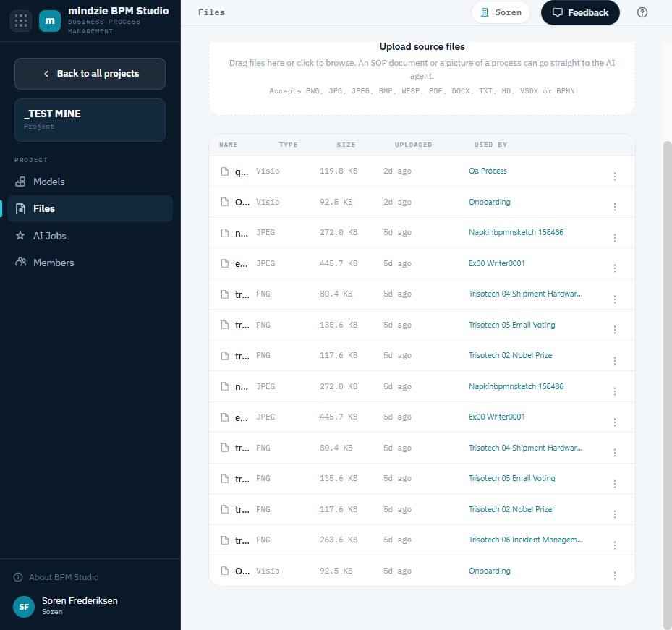Click the file icon of the 263.6 KB row
The image size is (672, 630).
tap(224, 540)
